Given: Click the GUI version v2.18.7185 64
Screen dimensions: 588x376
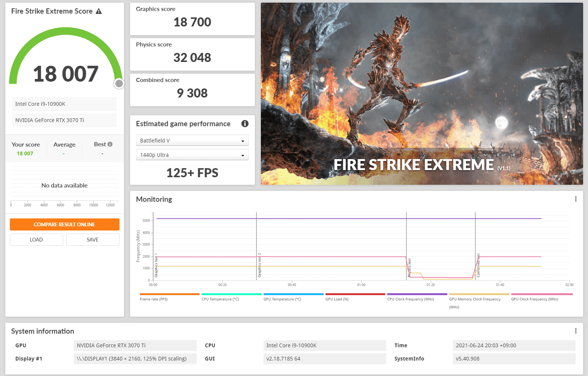Looking at the screenshot, I should tap(324, 359).
